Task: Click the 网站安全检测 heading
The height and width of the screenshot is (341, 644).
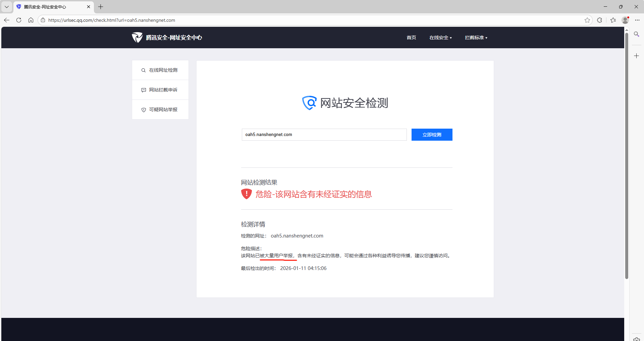Action: point(354,103)
